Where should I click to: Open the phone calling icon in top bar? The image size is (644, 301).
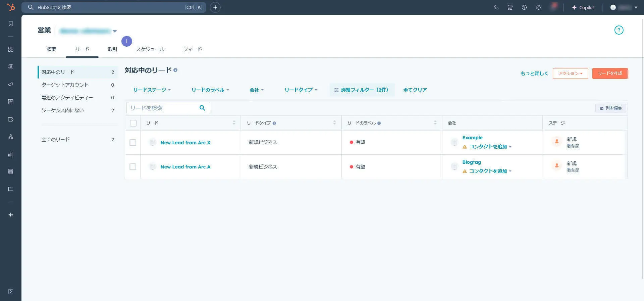(496, 7)
